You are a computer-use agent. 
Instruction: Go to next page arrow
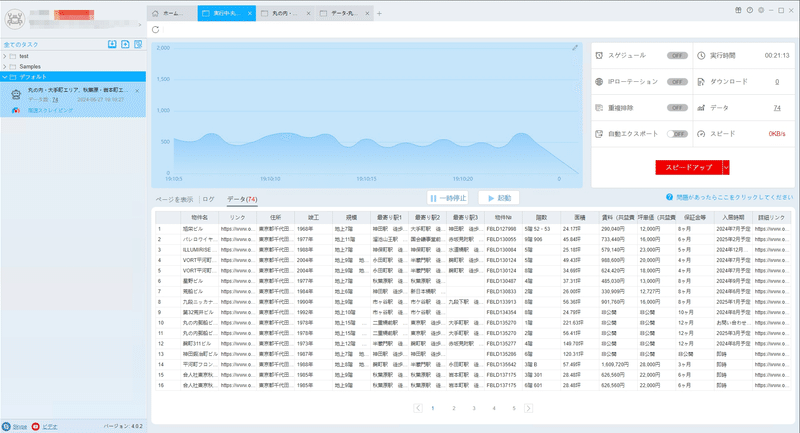pyautogui.click(x=529, y=408)
